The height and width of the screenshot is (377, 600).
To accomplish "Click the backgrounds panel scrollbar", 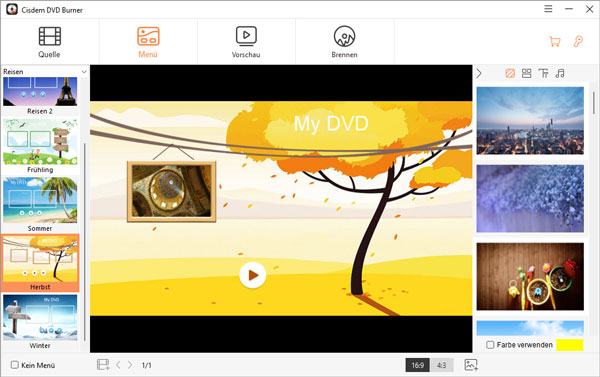I will click(594, 103).
